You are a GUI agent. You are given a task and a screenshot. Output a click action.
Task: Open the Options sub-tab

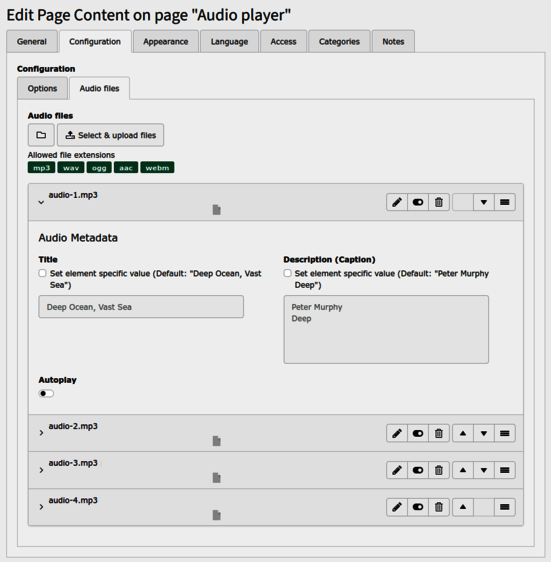[42, 89]
